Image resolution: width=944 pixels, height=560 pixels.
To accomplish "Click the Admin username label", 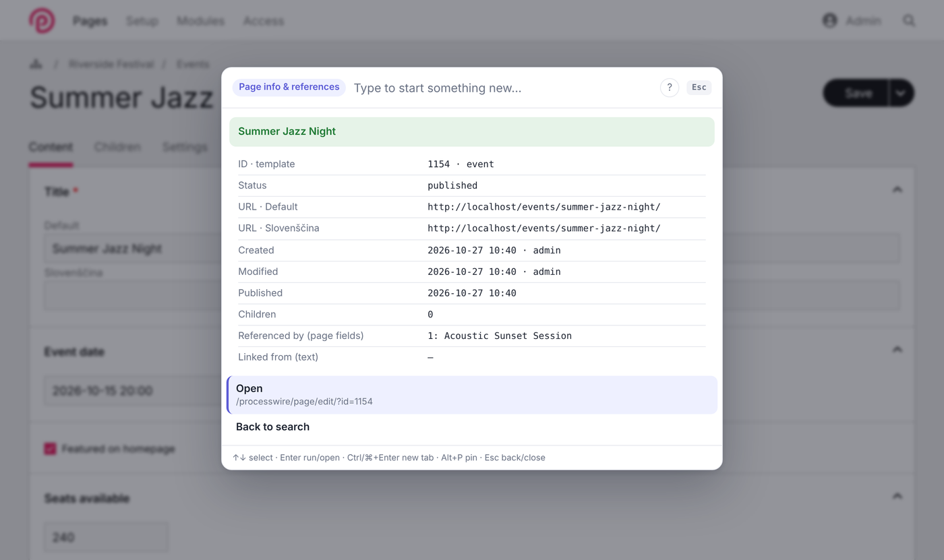I will (x=864, y=21).
